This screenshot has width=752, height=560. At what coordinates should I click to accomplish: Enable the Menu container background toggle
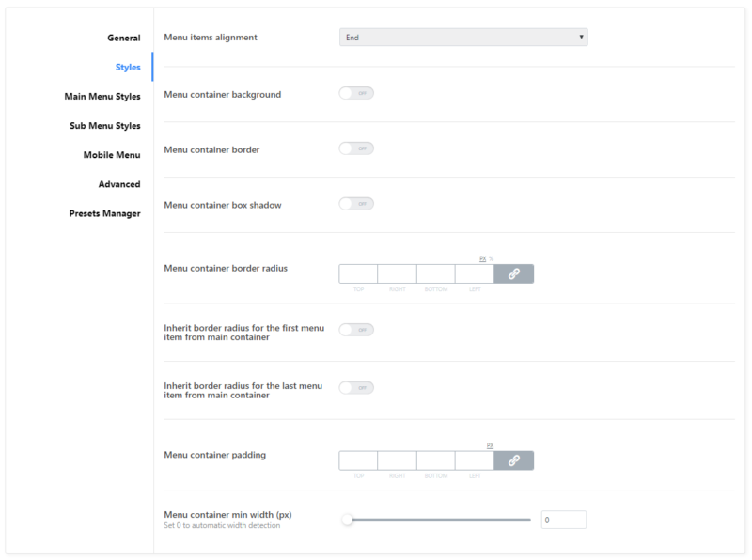click(356, 93)
